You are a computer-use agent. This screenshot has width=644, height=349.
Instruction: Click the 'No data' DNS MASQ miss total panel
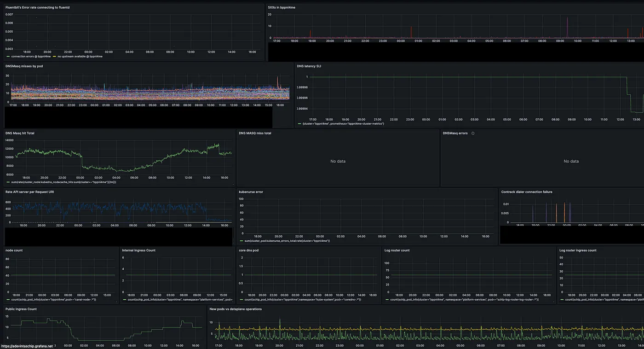(338, 161)
